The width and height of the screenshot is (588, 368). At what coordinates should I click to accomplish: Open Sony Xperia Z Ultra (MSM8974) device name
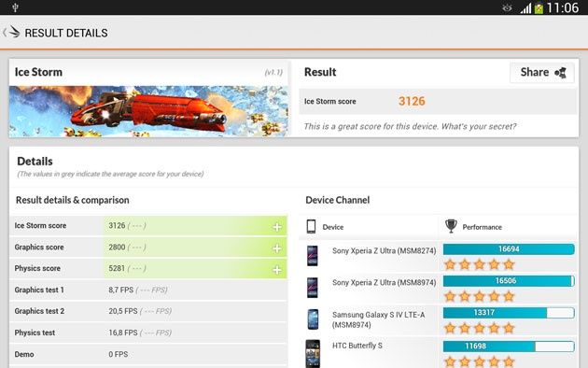pyautogui.click(x=384, y=282)
